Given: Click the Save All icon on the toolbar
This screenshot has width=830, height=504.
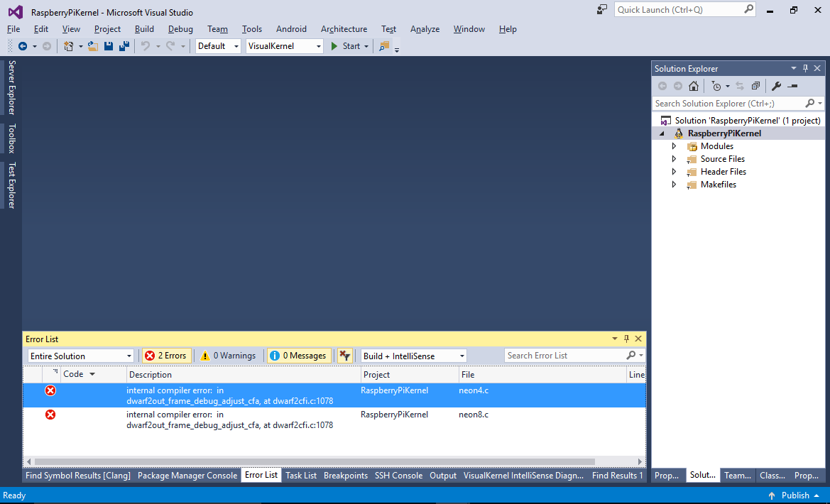Looking at the screenshot, I should [123, 45].
